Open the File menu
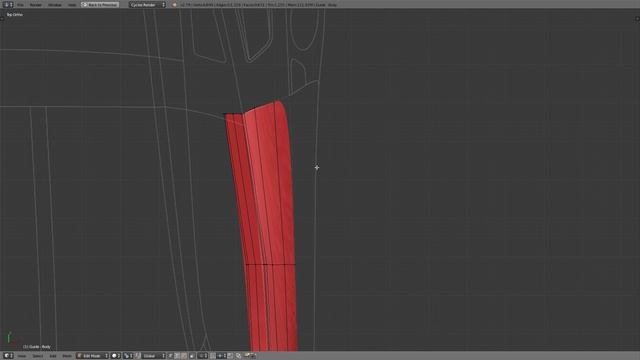This screenshot has width=640, height=360. click(x=20, y=5)
